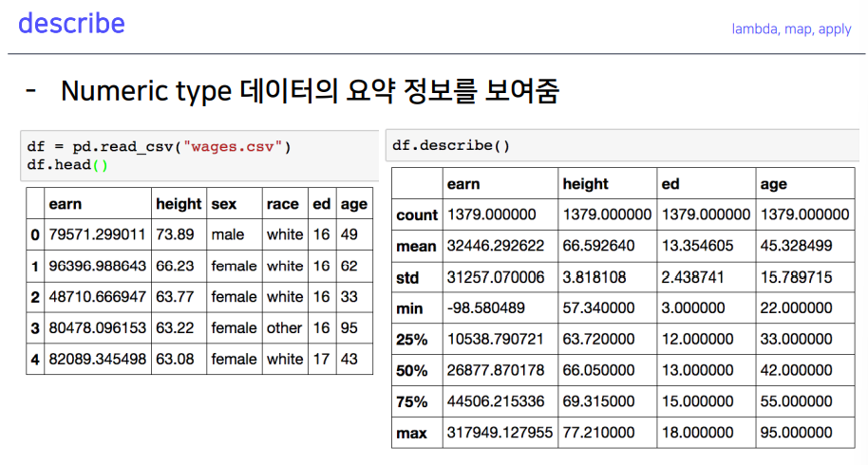Click age value 43 in row 4
This screenshot has width=868, height=465.
[349, 359]
